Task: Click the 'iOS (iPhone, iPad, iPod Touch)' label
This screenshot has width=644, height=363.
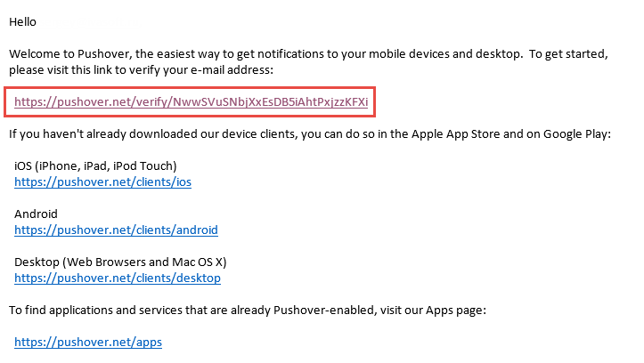Action: click(x=95, y=166)
